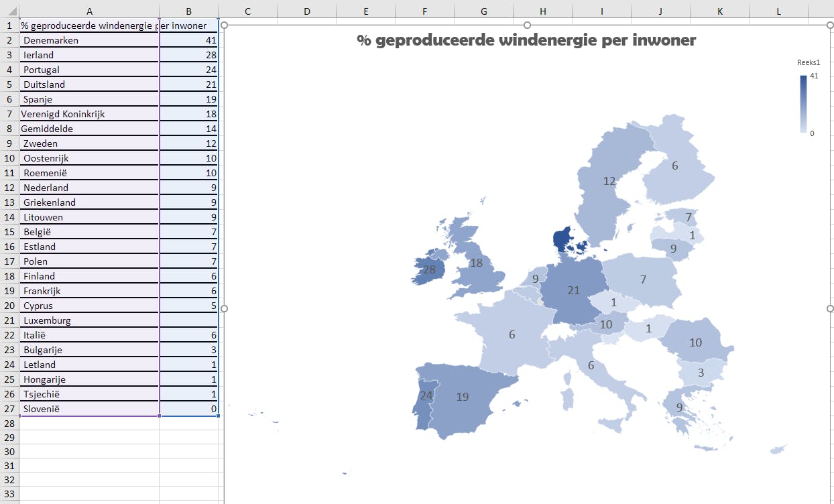The height and width of the screenshot is (504, 834).
Task: Click the chart's top-right resize handle
Action: [831, 25]
